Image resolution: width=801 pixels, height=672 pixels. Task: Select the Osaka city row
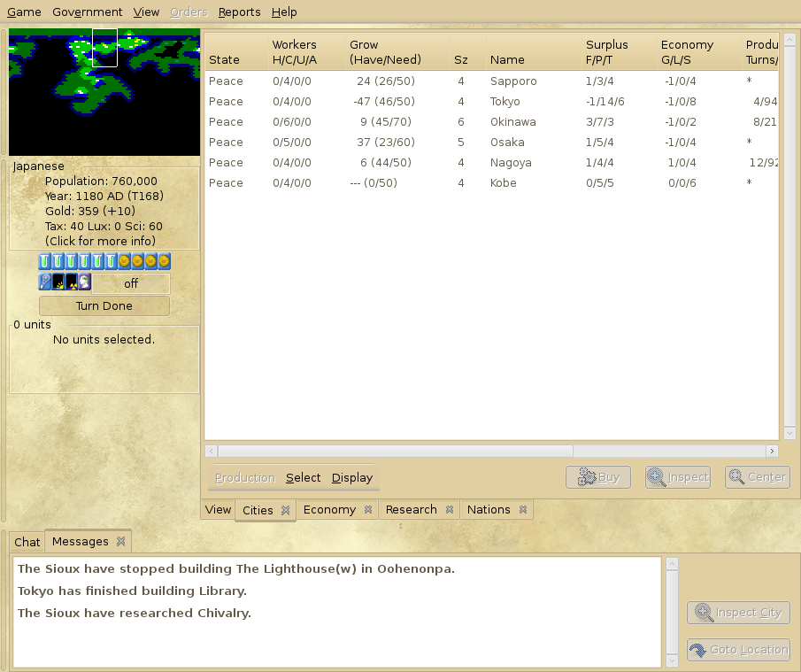[x=491, y=143]
